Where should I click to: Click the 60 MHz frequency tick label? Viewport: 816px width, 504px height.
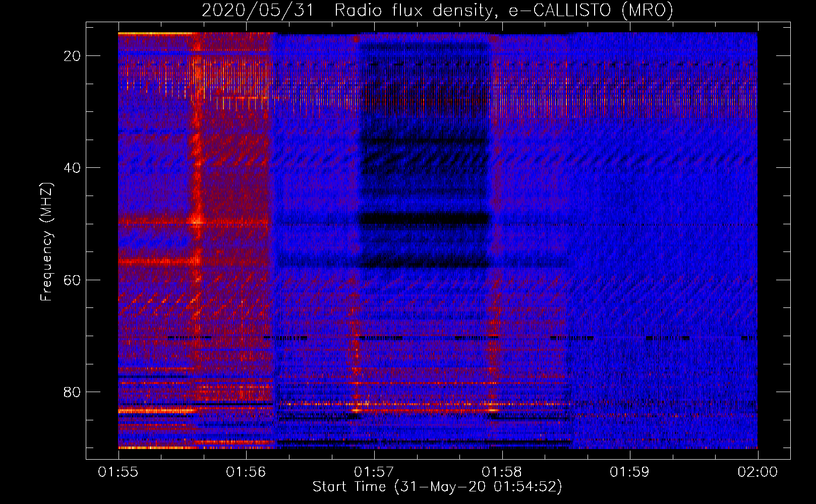tap(73, 280)
